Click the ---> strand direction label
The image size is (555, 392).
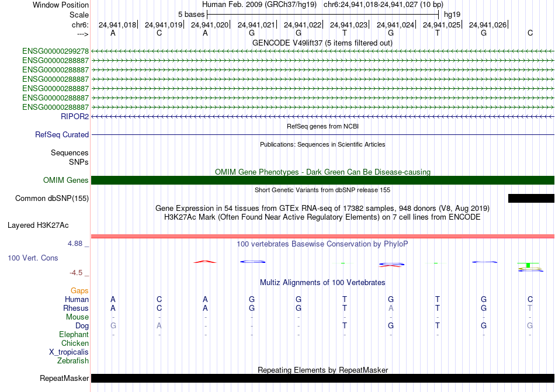coord(83,34)
